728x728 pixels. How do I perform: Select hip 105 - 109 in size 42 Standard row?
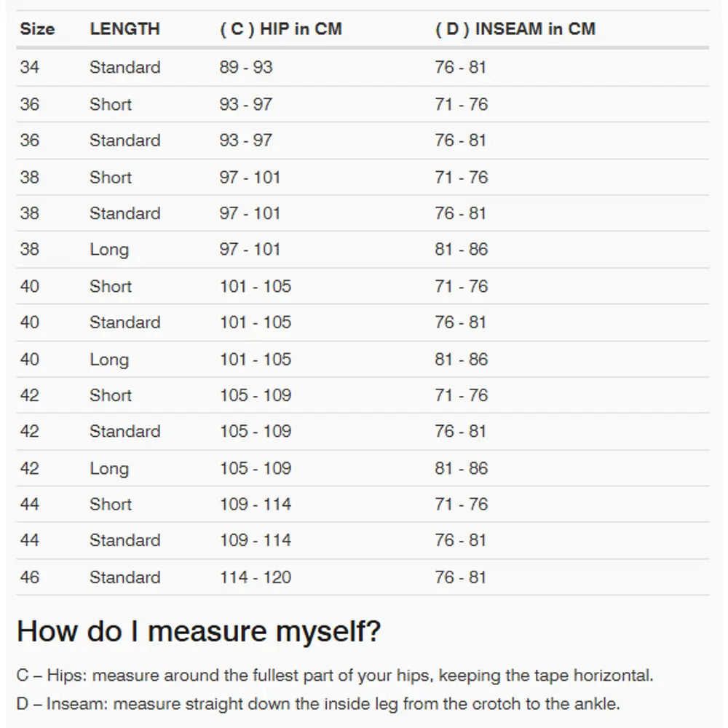click(256, 432)
